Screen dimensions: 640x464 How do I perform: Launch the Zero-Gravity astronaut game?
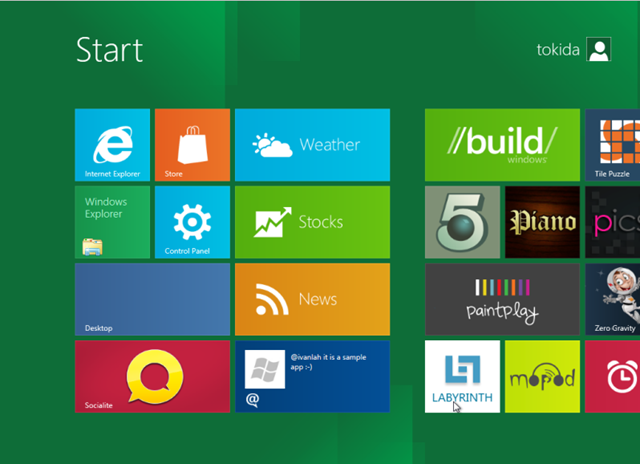612,299
